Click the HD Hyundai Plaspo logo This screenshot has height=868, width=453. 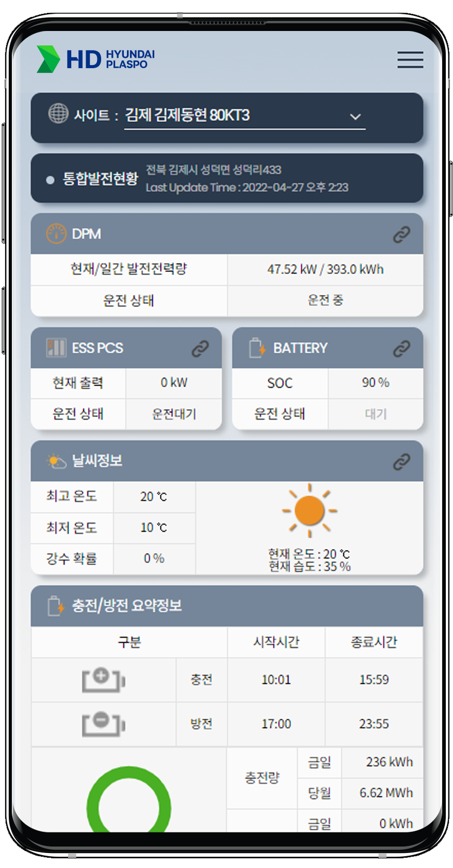96,59
